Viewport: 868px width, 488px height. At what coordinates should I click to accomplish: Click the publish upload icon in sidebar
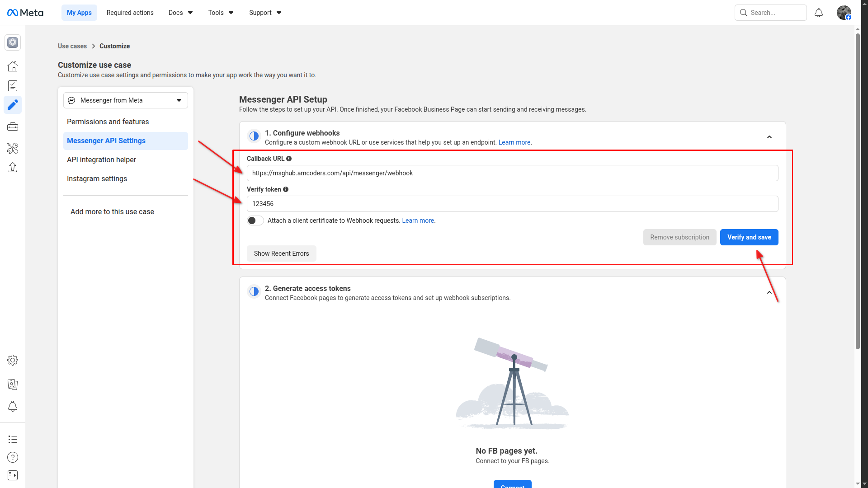(13, 168)
